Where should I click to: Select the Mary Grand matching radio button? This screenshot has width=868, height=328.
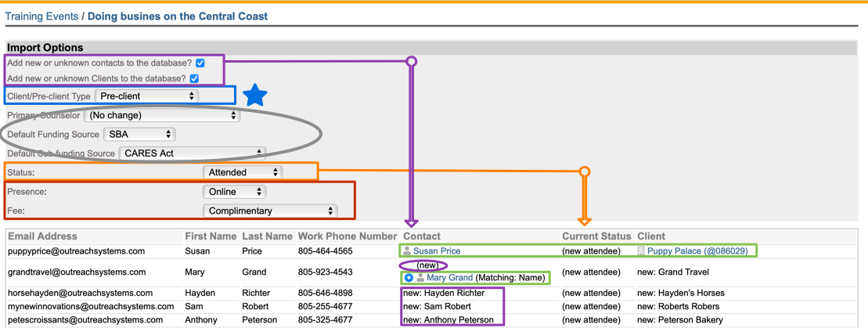point(409,278)
